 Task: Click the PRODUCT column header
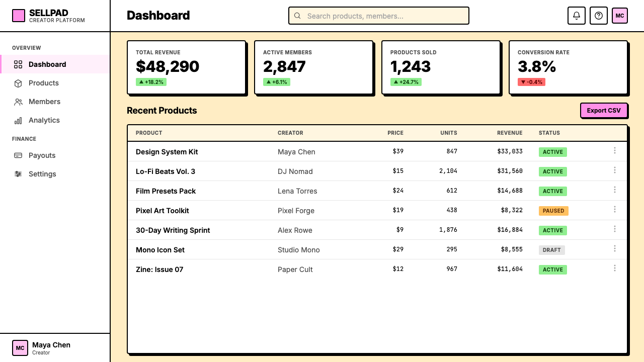[x=149, y=133]
